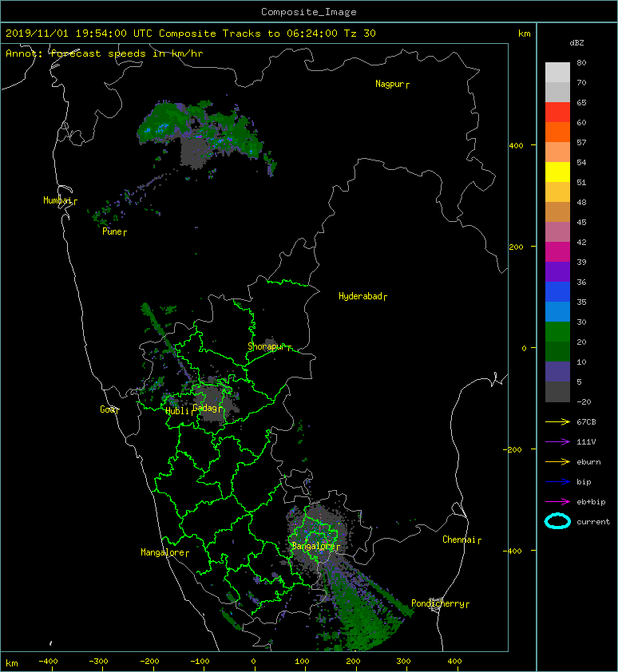Click the dBZ legend heading
This screenshot has height=672, width=618.
tap(576, 43)
